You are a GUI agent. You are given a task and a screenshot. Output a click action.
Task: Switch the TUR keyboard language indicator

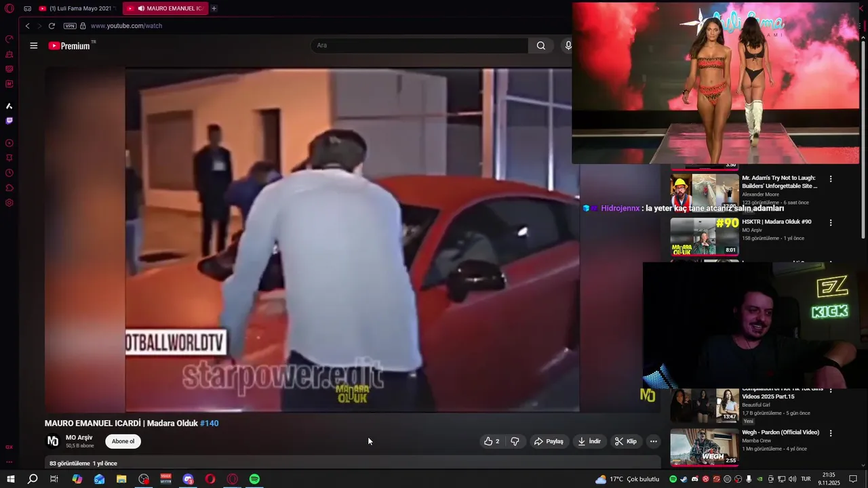(x=806, y=479)
